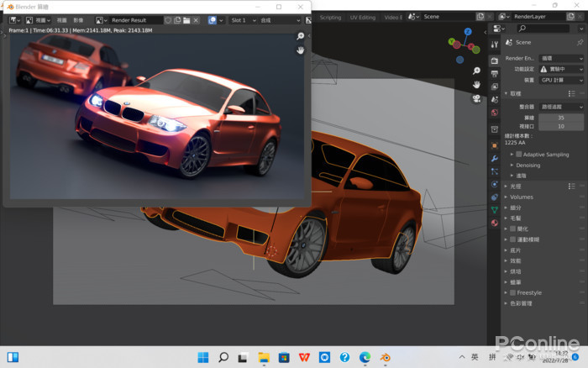Open the 整合器 integrator dropdown
Image resolution: width=588 pixels, height=368 pixels.
point(561,107)
